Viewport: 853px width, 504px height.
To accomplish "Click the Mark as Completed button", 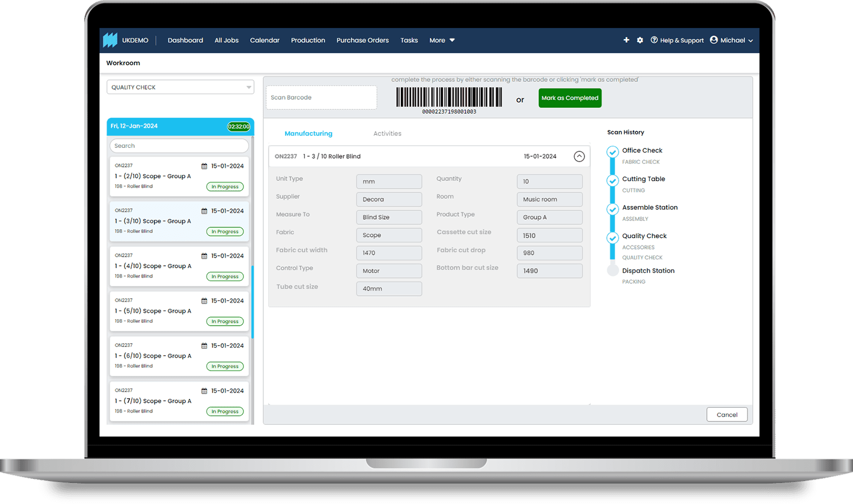I will pyautogui.click(x=569, y=98).
